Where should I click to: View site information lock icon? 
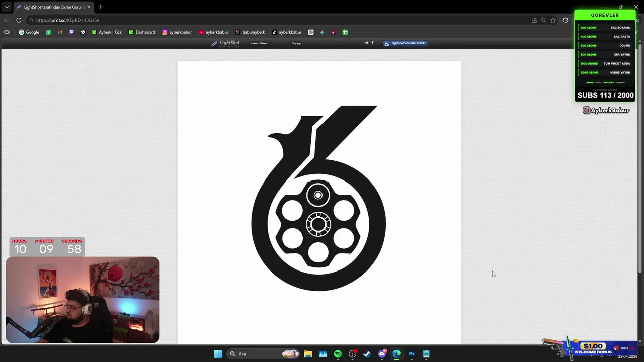point(31,20)
